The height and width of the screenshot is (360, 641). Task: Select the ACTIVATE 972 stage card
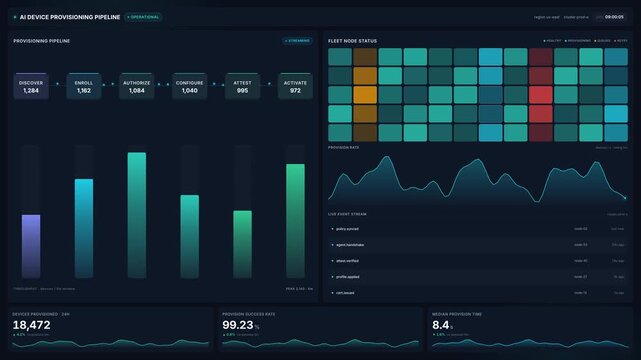(295, 86)
